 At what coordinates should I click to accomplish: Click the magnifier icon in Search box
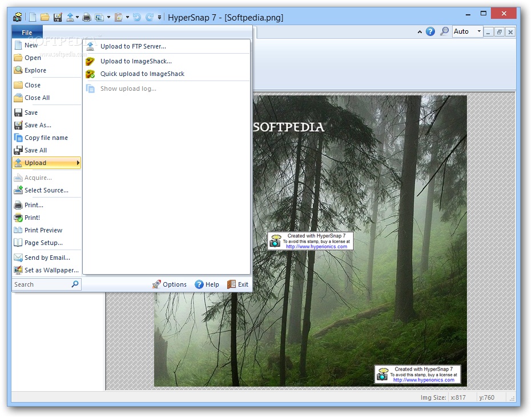coord(75,284)
